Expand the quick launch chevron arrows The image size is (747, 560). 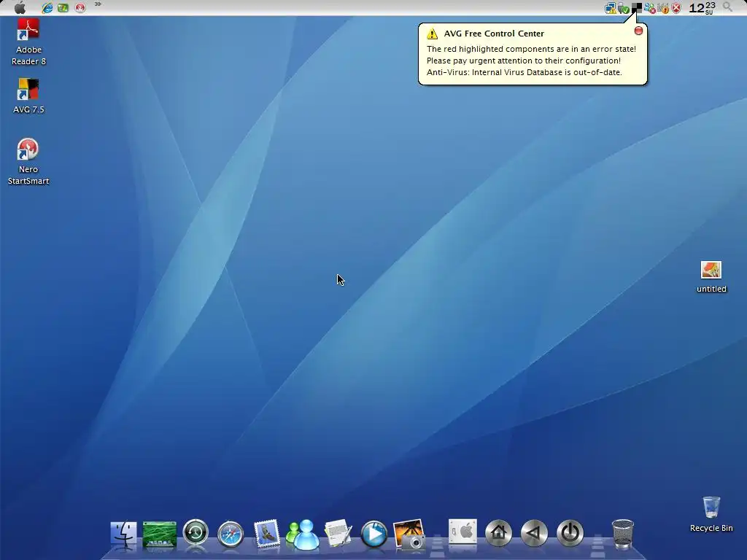pos(98,4)
